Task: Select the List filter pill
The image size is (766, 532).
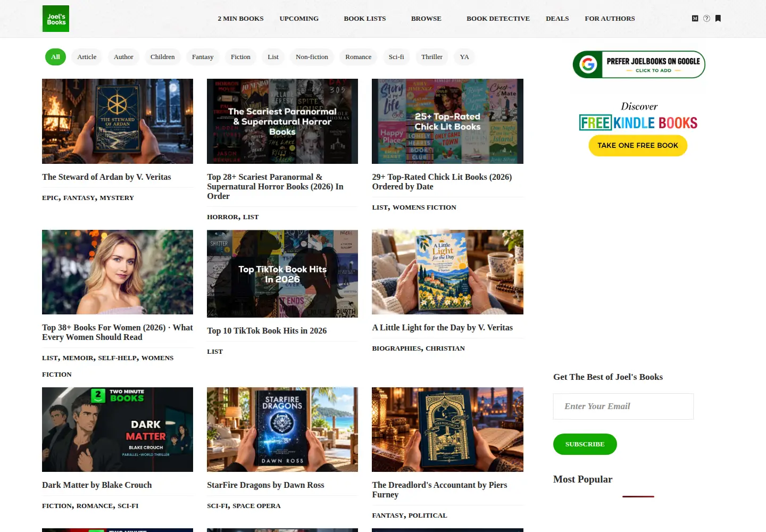Action: [273, 57]
